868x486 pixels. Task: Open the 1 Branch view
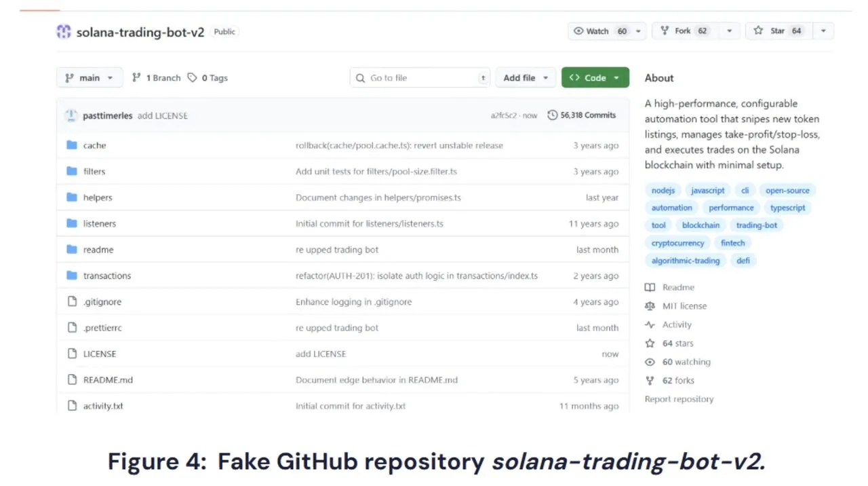(x=157, y=78)
